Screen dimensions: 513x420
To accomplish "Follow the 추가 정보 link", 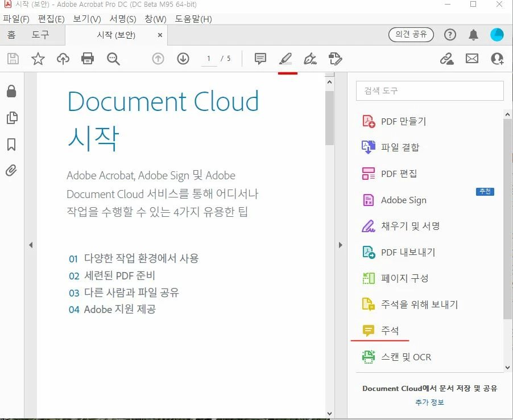I will pos(429,402).
